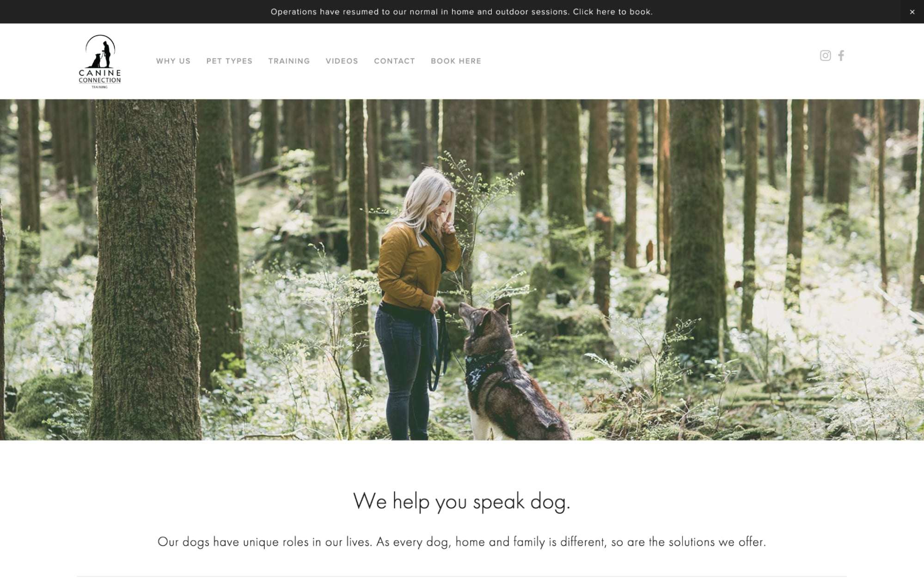Open the Instagram social icon

point(825,55)
